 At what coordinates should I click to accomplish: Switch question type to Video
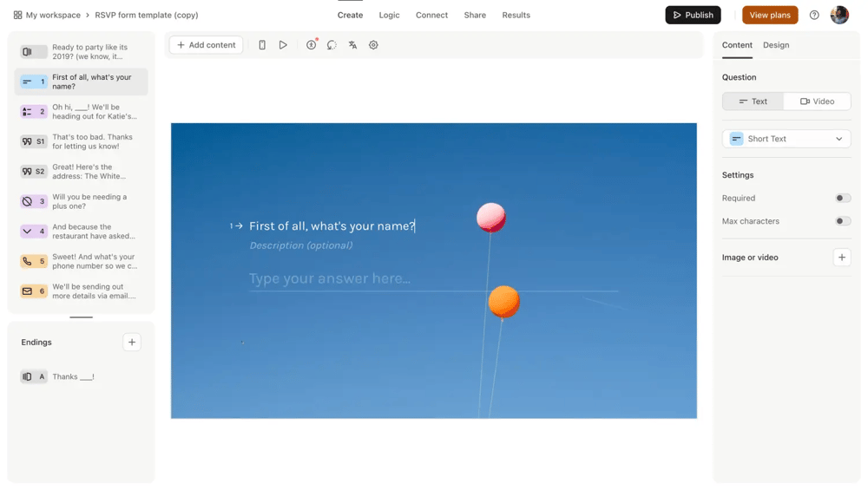817,101
